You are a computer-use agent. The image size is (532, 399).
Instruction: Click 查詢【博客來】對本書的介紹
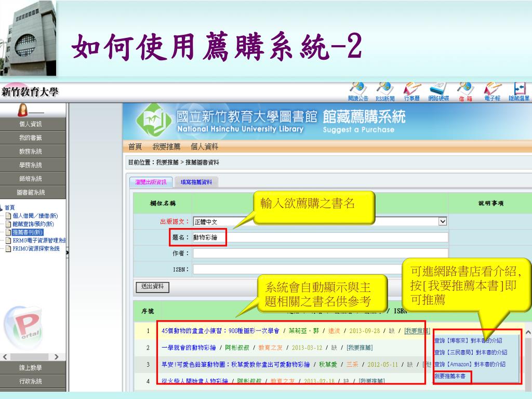tap(468, 340)
